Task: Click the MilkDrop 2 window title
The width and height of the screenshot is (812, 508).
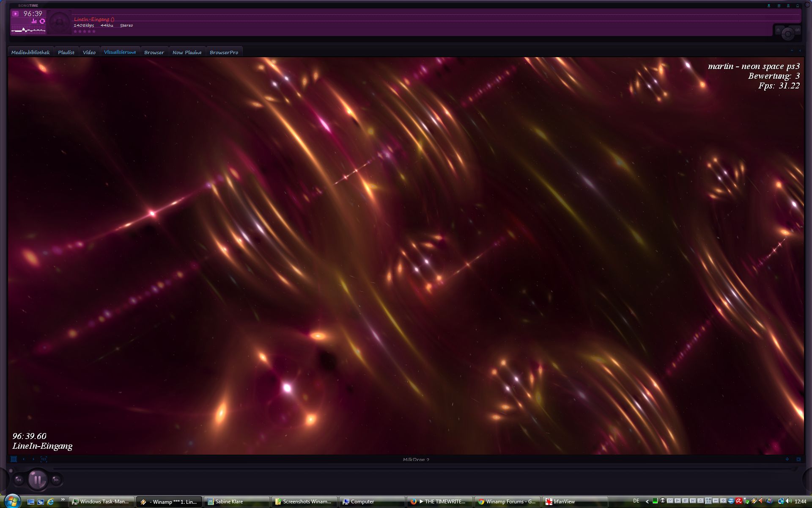Action: coord(416,459)
